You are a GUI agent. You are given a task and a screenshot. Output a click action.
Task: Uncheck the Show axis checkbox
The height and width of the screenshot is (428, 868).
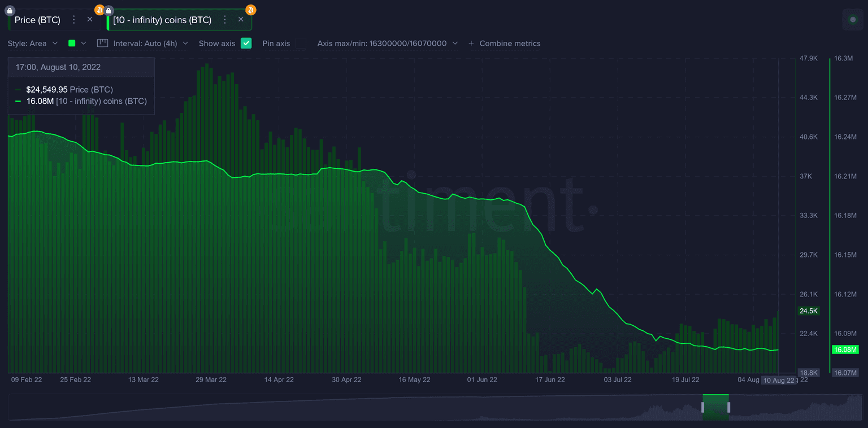tap(246, 43)
